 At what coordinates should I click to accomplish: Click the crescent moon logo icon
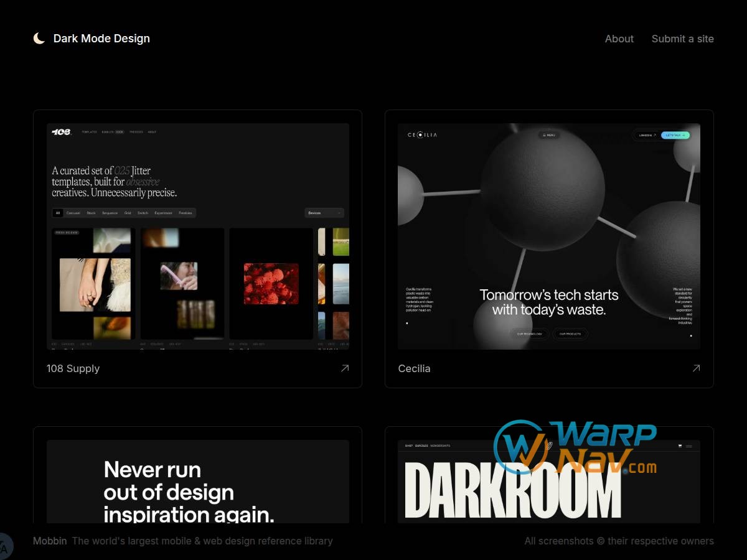click(x=39, y=38)
